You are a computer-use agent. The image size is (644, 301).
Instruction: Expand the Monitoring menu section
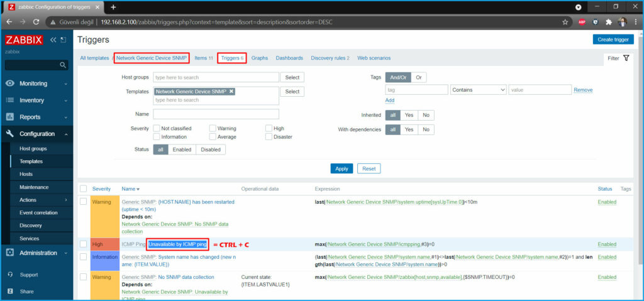[65, 84]
